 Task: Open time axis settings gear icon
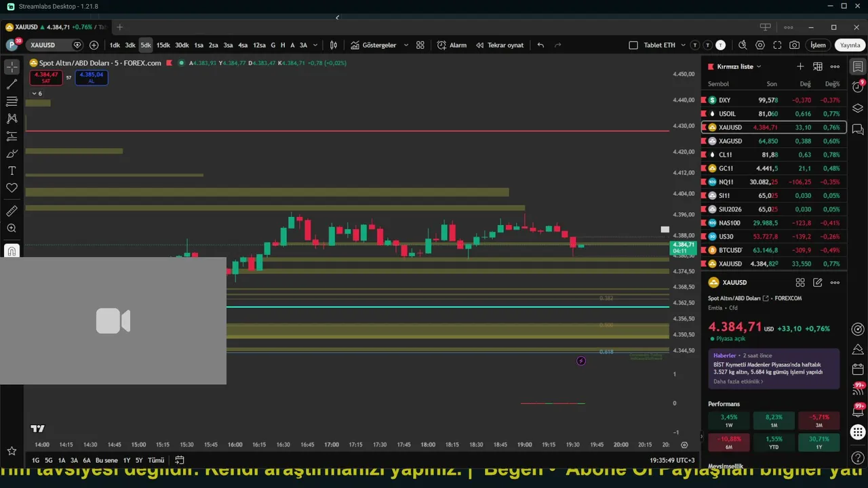tap(684, 445)
